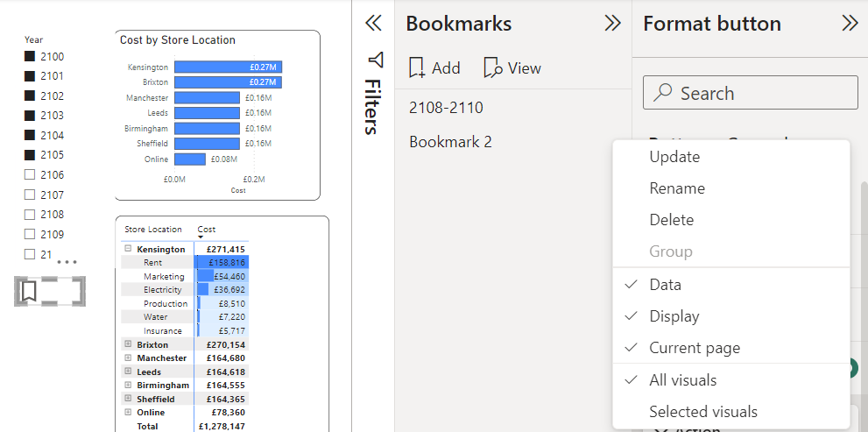Collapse the Kensington row in the matrix
Screen dimensions: 868x432
[129, 250]
